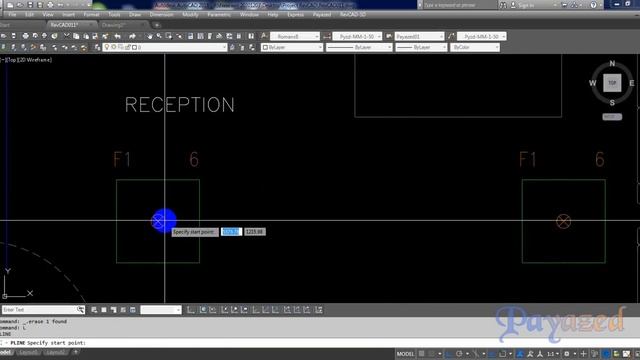
Task: Open the Help menu
Action: coord(273,14)
